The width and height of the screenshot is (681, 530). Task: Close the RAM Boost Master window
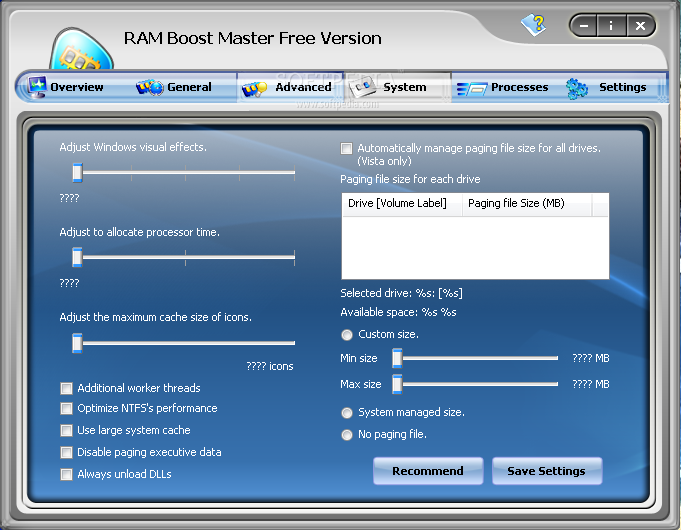tap(640, 26)
